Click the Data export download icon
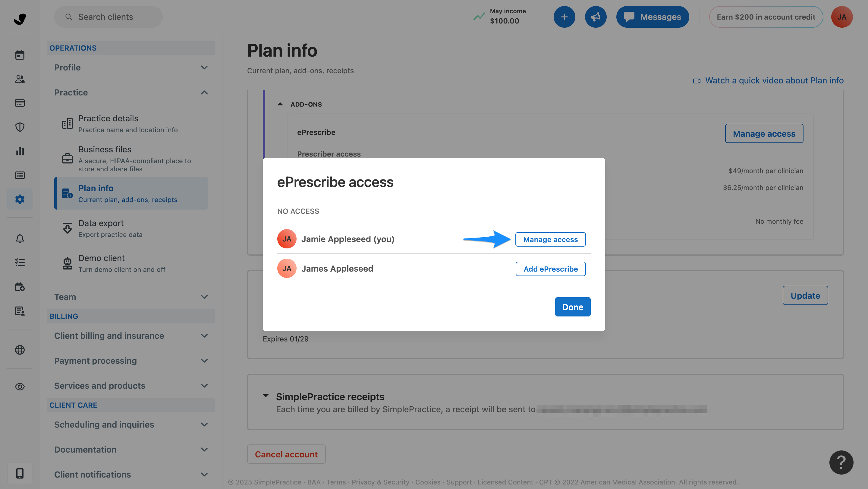The width and height of the screenshot is (868, 489). 68,228
